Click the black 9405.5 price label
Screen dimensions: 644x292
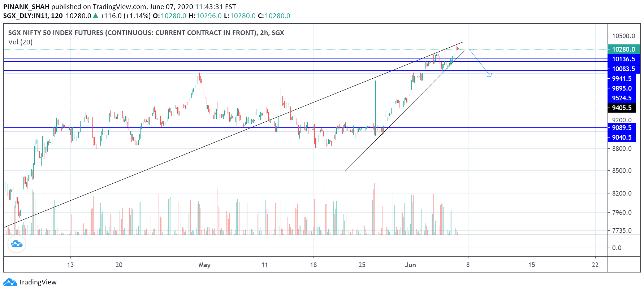point(622,108)
